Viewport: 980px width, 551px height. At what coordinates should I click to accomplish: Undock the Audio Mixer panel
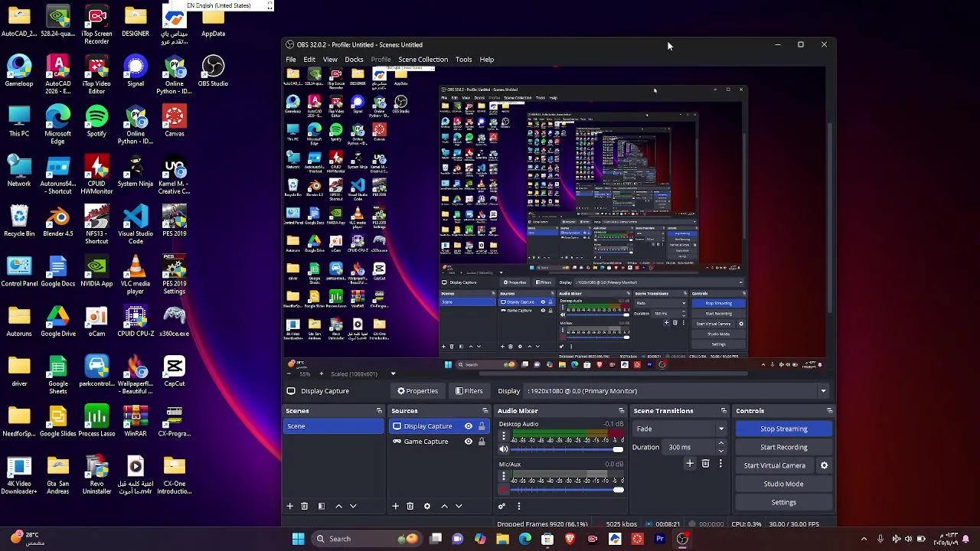pyautogui.click(x=621, y=411)
